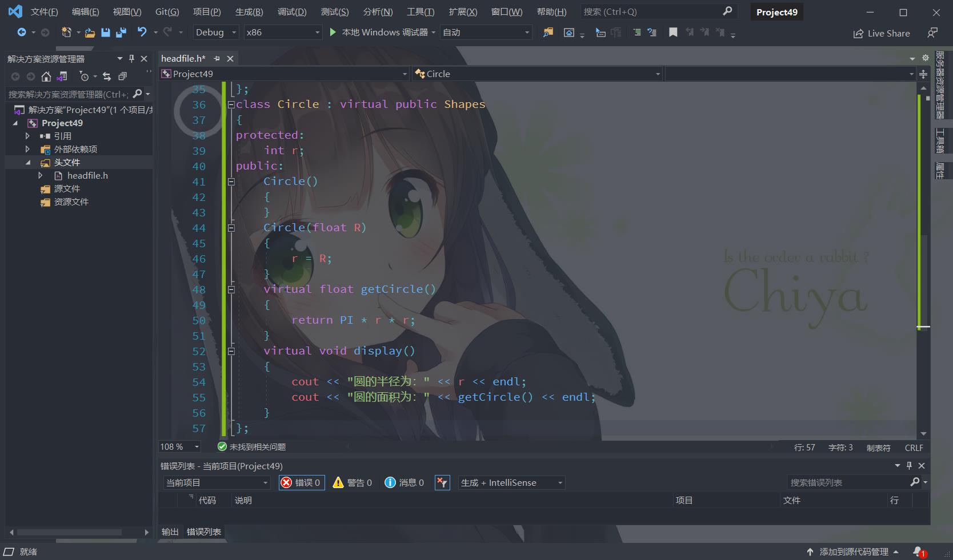Click the main search box (Ctrl+Q)
Viewport: 953px width, 560px height.
658,12
